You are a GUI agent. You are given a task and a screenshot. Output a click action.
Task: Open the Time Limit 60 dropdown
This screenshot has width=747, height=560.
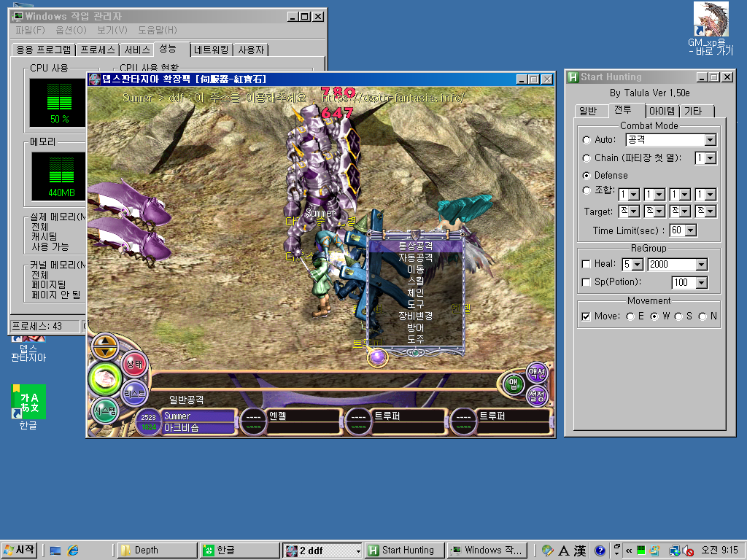click(x=691, y=231)
